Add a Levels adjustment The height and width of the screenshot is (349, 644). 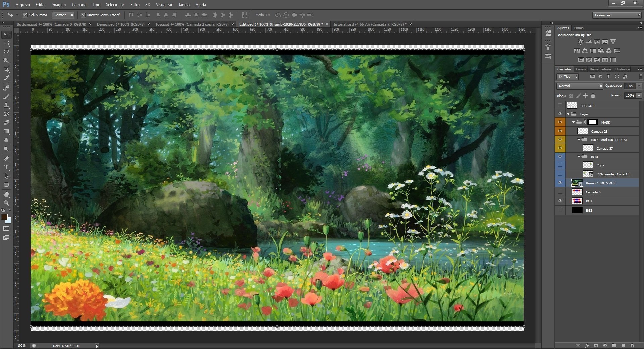click(589, 42)
